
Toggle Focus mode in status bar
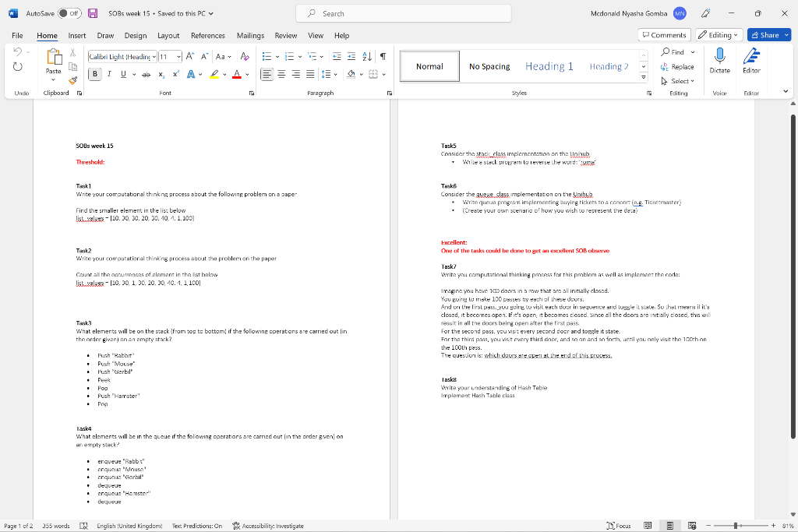click(x=619, y=526)
